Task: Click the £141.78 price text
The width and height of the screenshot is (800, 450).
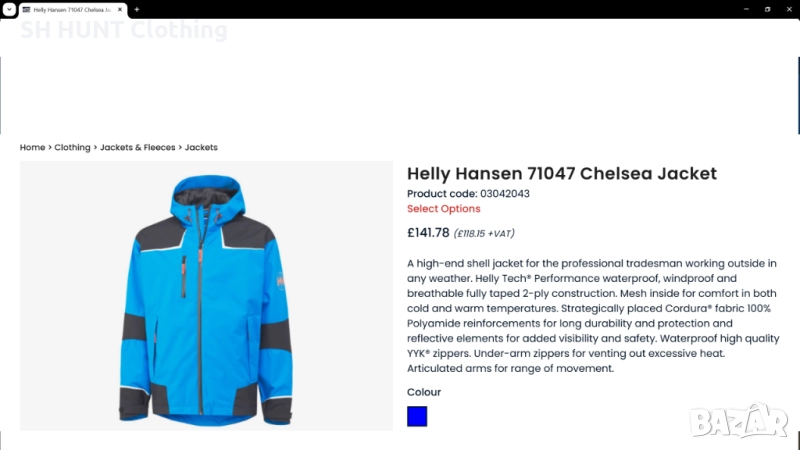Action: pos(428,233)
